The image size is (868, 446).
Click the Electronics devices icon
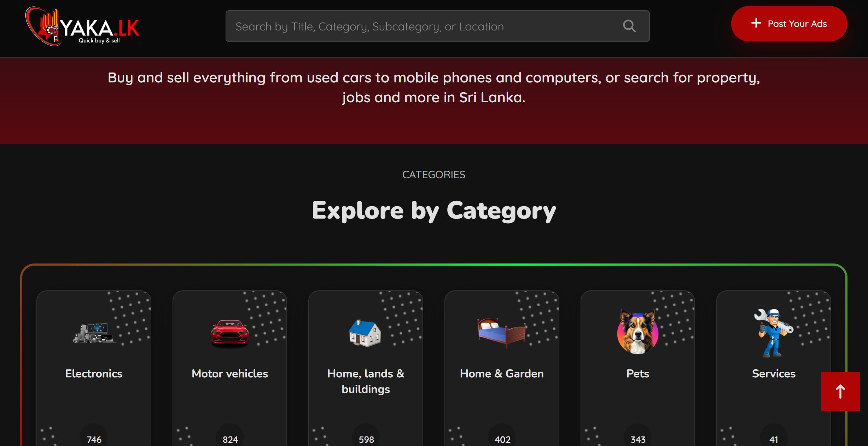point(94,333)
